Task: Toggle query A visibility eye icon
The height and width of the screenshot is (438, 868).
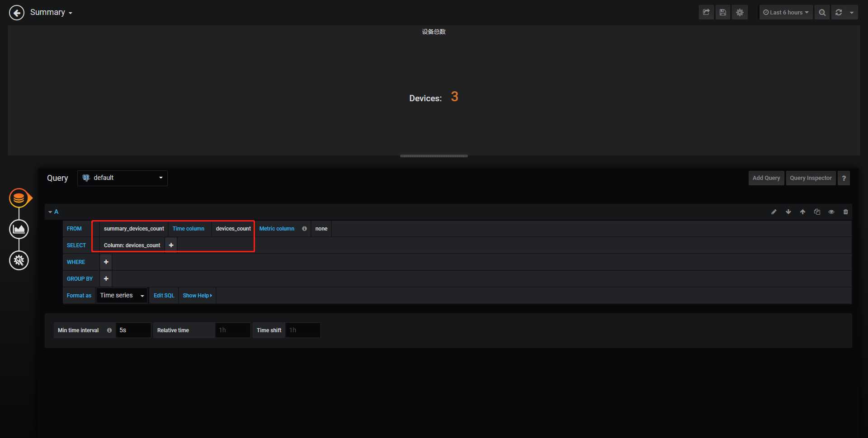Action: 831,212
